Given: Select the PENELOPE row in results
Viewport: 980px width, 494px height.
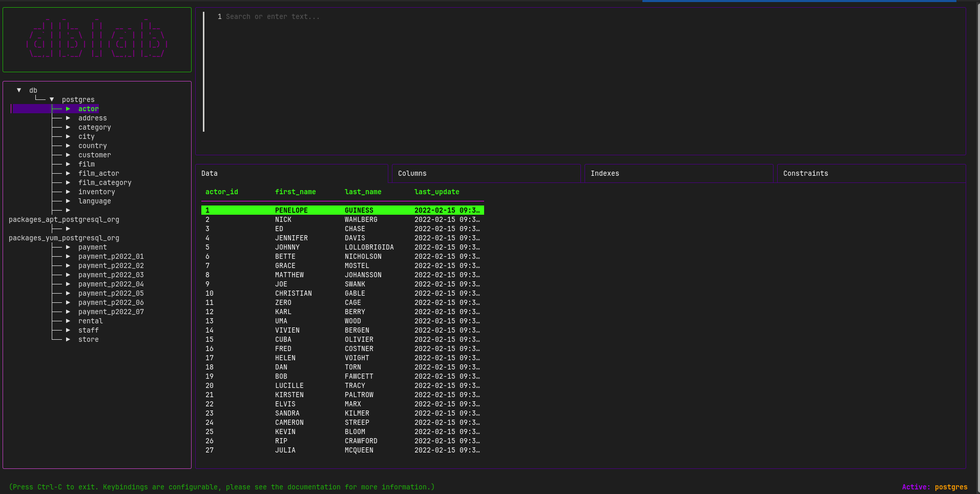Looking at the screenshot, I should 343,210.
